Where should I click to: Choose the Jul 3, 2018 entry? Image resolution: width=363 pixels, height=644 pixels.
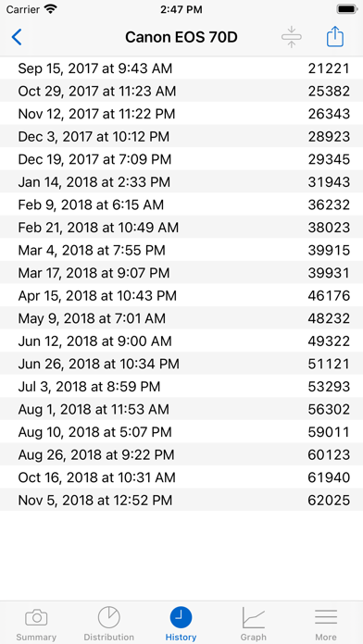[x=181, y=387]
